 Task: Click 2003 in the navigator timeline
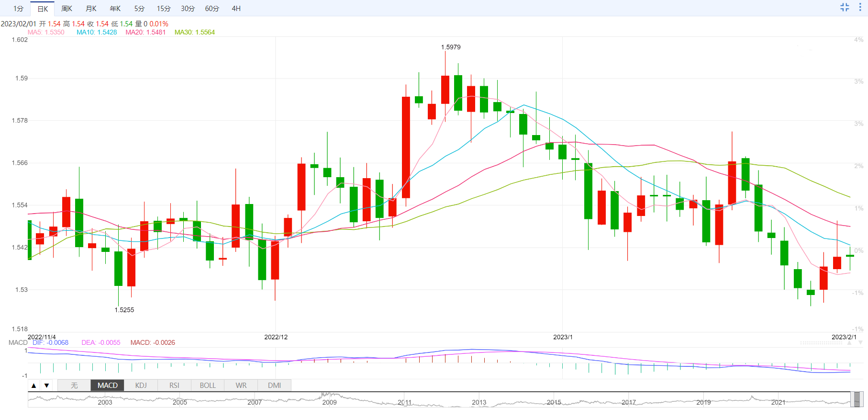[105, 402]
